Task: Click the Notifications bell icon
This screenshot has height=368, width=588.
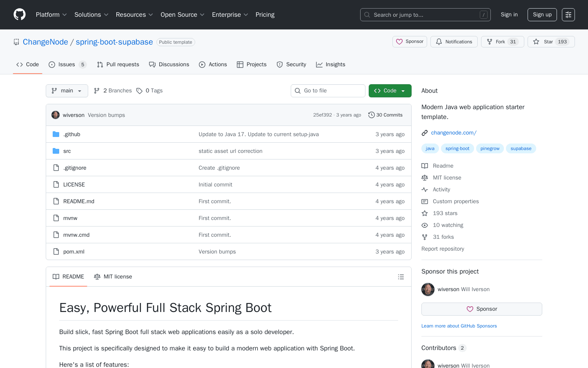Action: [x=439, y=41]
